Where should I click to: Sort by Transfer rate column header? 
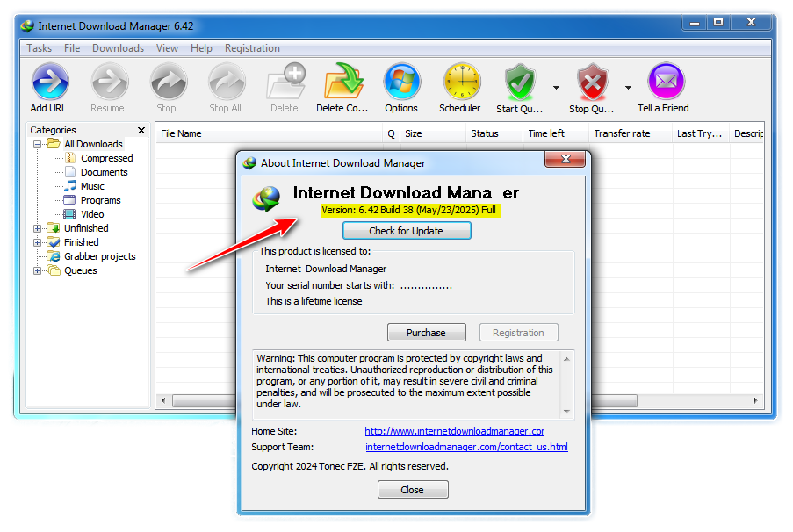coord(631,133)
